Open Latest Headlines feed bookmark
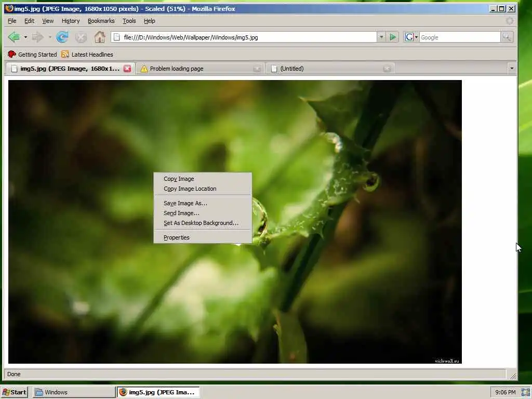 tap(87, 54)
